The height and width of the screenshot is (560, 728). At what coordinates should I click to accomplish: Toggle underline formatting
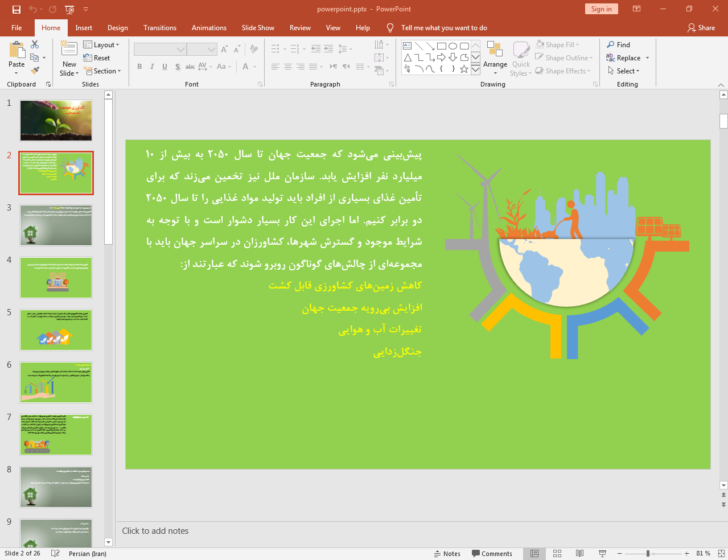(x=164, y=67)
